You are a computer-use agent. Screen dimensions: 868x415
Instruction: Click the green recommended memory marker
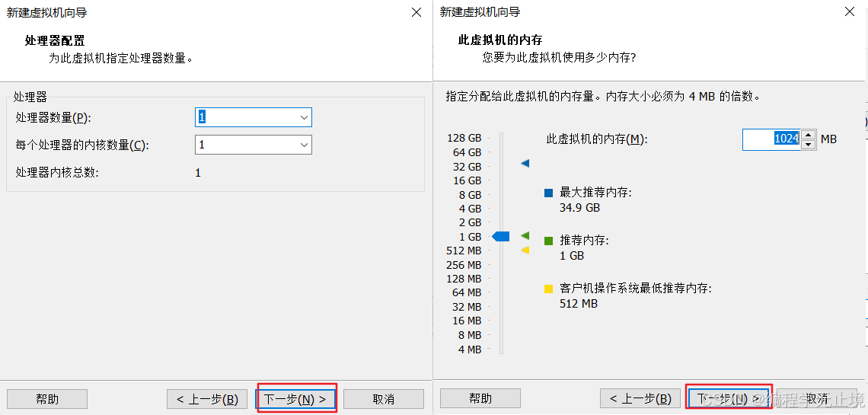[x=525, y=236]
